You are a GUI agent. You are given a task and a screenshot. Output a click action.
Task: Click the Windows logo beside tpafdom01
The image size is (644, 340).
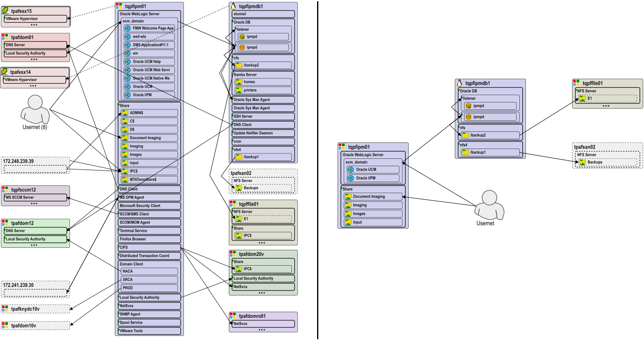pyautogui.click(x=5, y=37)
